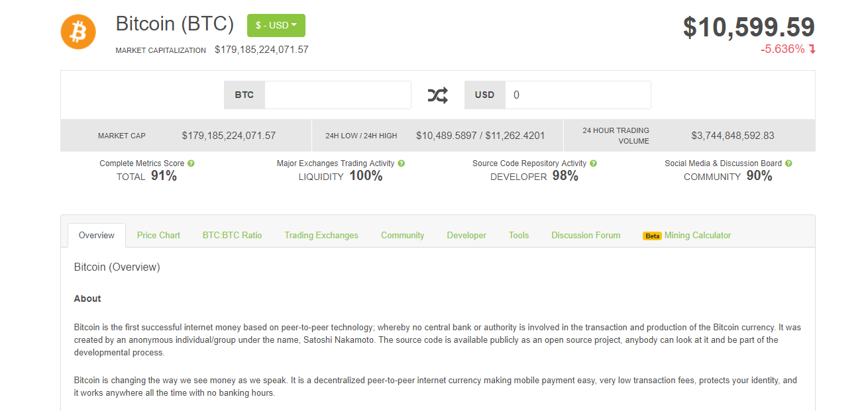Select the Overview tab
Screen dimensions: 868x411
(97, 235)
